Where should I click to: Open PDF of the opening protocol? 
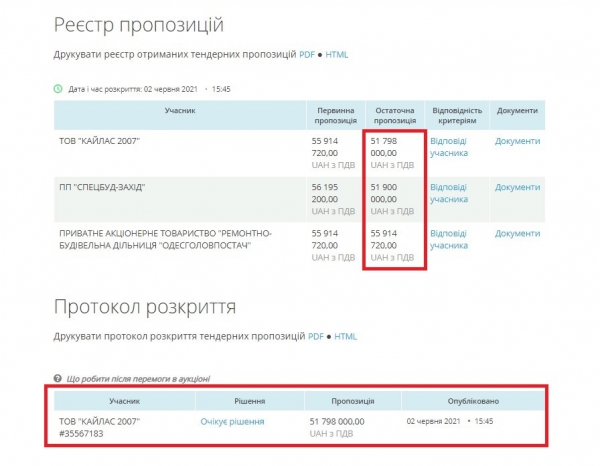coord(315,336)
